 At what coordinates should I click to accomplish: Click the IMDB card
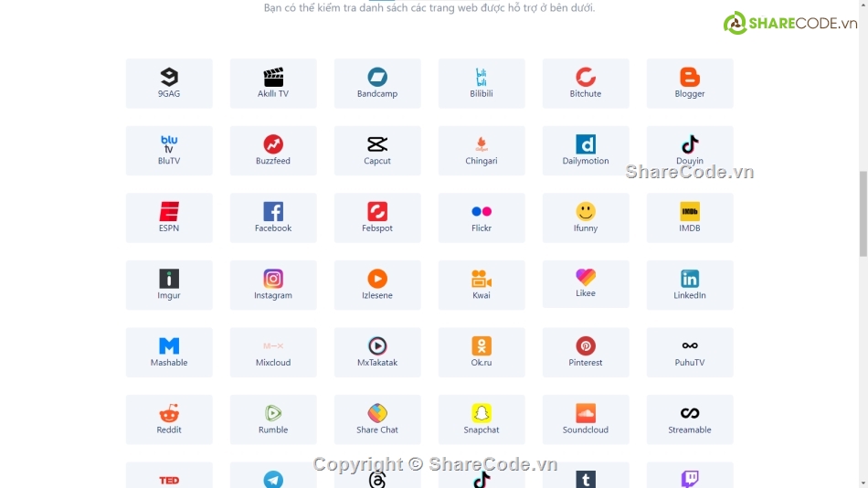(689, 217)
